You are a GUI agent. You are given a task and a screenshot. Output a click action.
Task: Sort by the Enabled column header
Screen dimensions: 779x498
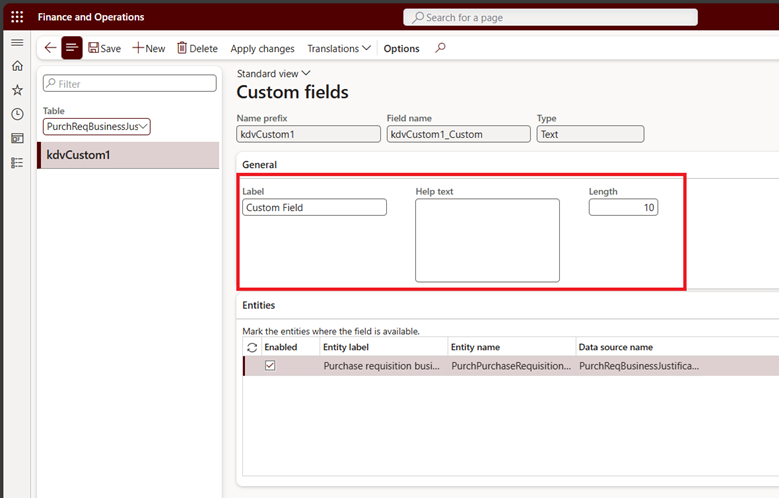(x=281, y=347)
